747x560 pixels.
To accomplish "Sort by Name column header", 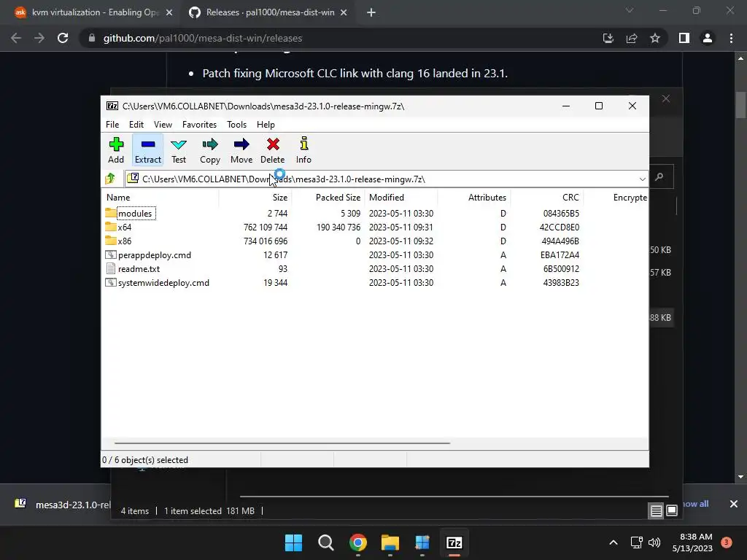I will 118,197.
